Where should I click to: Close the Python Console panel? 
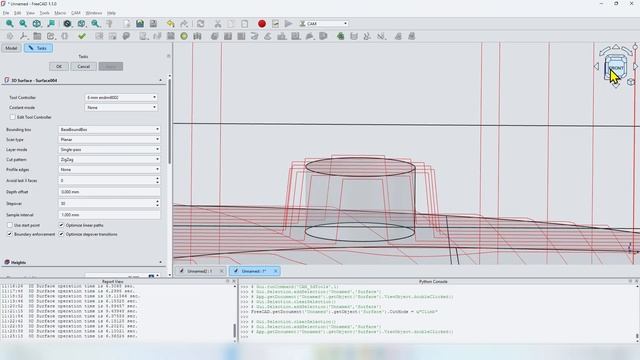pos(636,281)
